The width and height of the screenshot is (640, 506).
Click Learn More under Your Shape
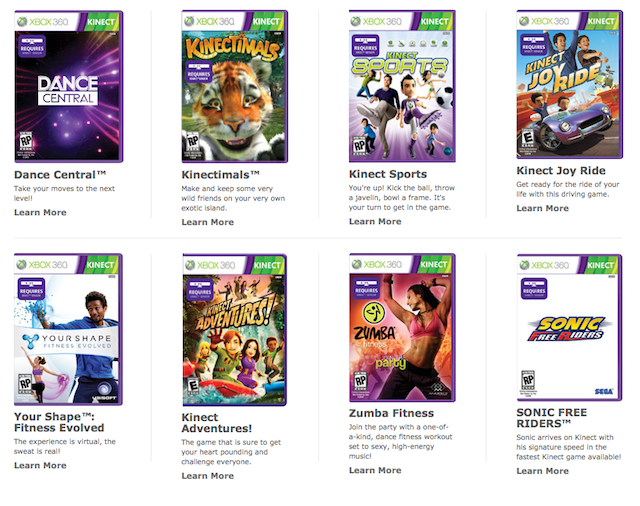pyautogui.click(x=40, y=465)
